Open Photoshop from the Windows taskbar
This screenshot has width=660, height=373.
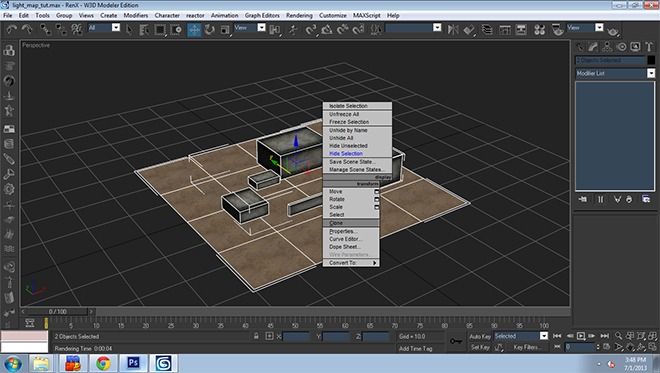133,363
